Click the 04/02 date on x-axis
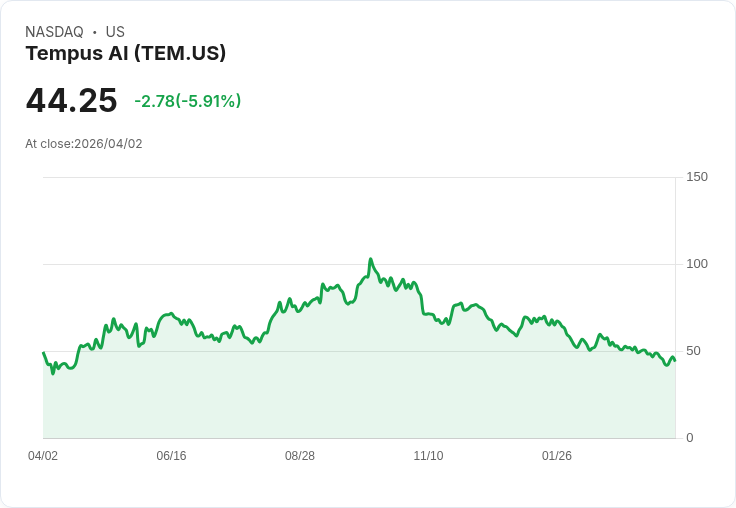 tap(43, 456)
